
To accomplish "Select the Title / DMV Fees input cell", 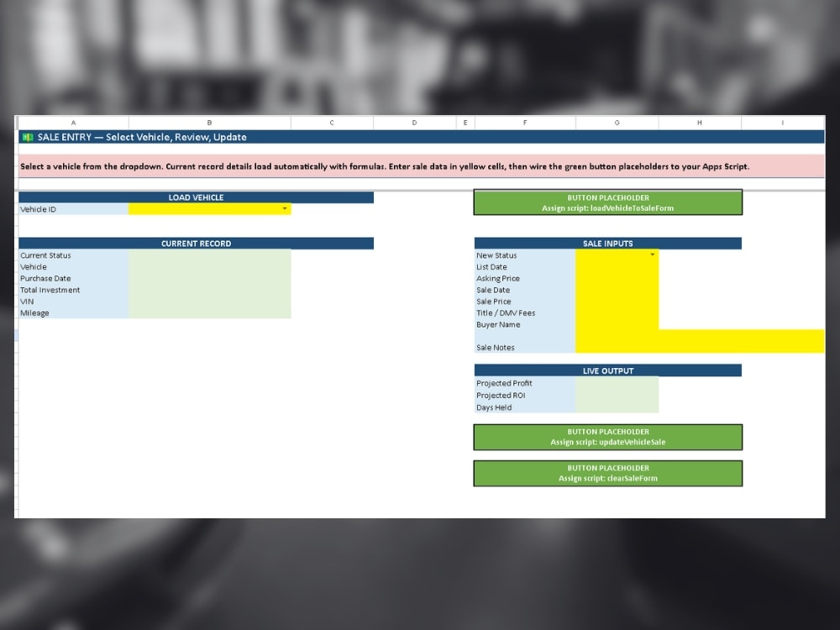I will tap(617, 312).
